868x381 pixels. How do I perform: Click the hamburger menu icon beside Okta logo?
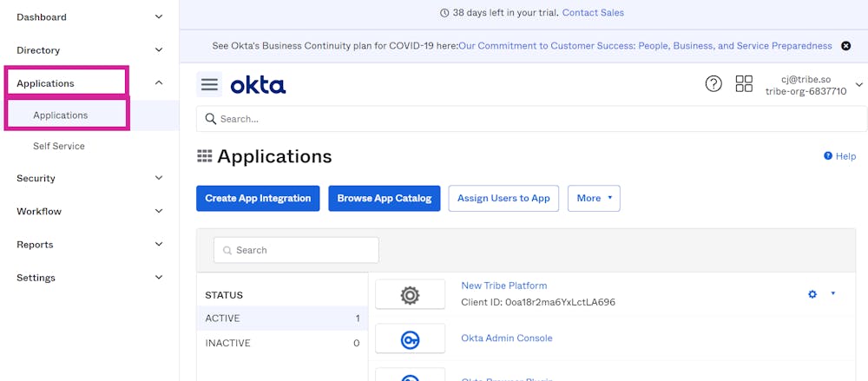[x=209, y=84]
